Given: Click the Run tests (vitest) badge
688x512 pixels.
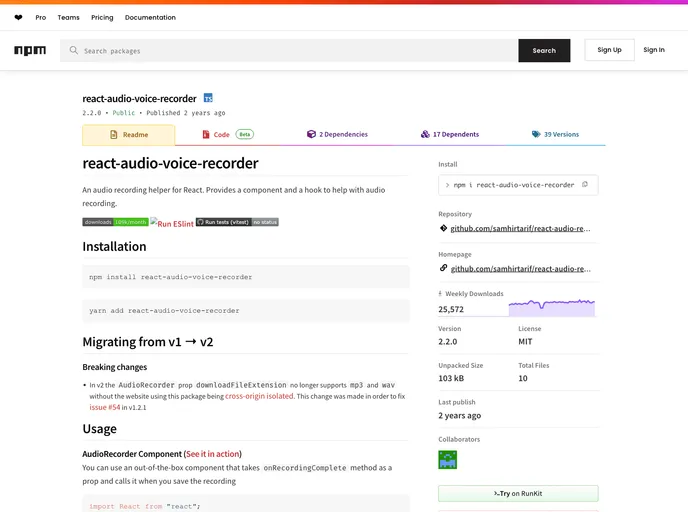Looking at the screenshot, I should tap(237, 222).
